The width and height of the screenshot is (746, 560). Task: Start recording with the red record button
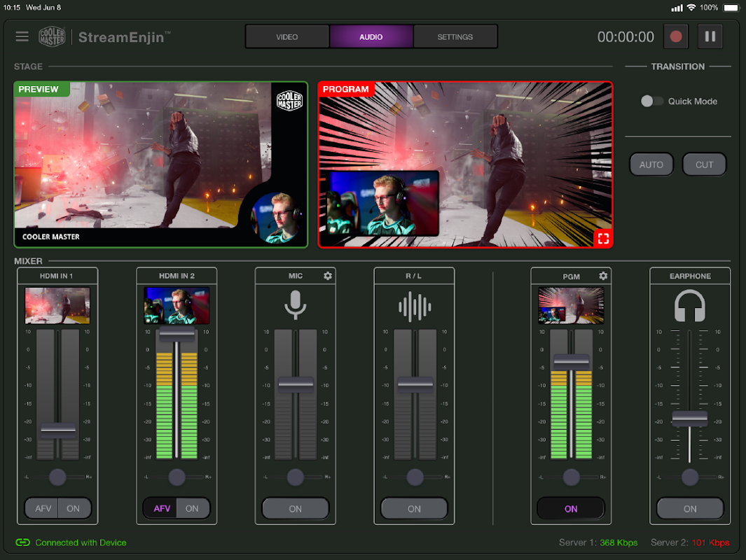click(x=675, y=36)
